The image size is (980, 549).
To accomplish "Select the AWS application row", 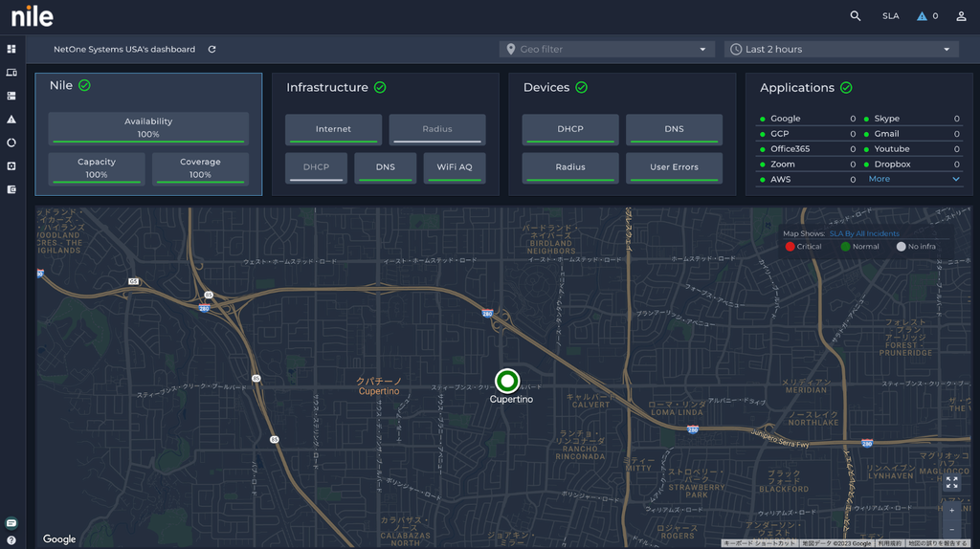I will [x=808, y=179].
